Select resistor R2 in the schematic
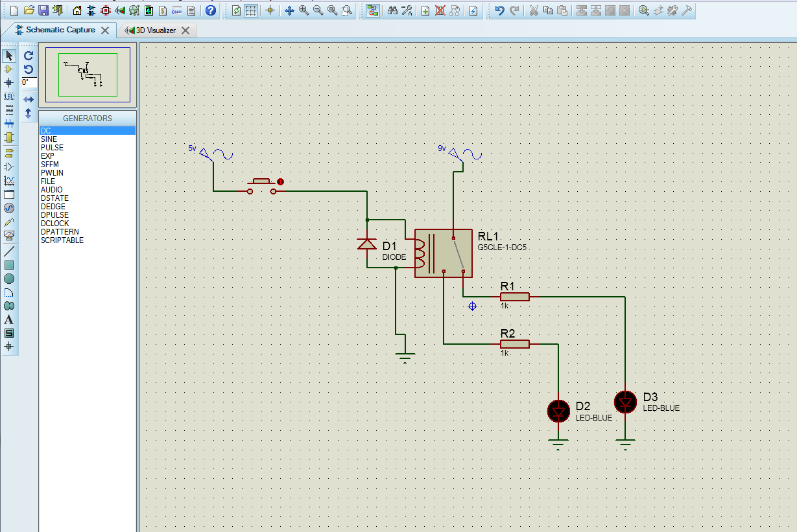This screenshot has width=797, height=532. (x=515, y=344)
